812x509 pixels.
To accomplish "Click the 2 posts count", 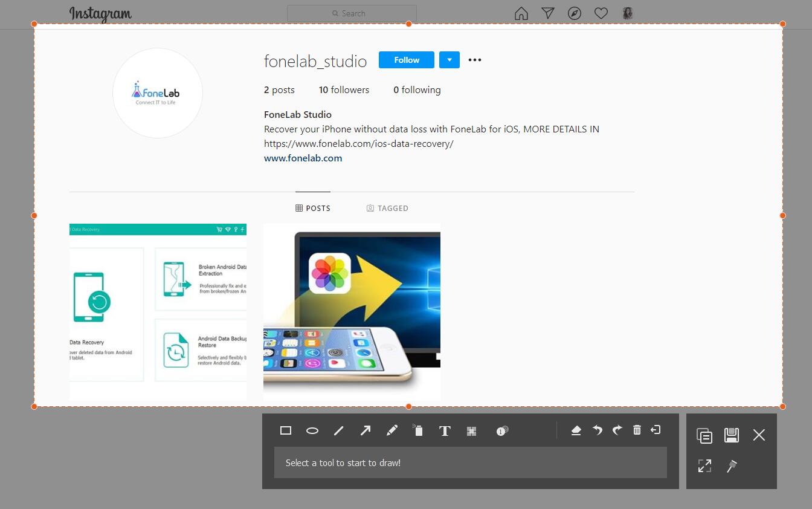I will [x=279, y=89].
